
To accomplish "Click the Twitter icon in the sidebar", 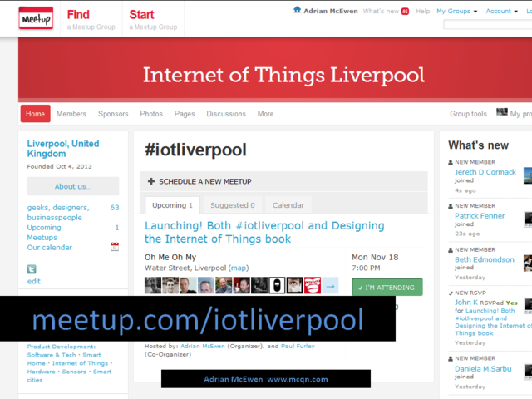I will (32, 269).
